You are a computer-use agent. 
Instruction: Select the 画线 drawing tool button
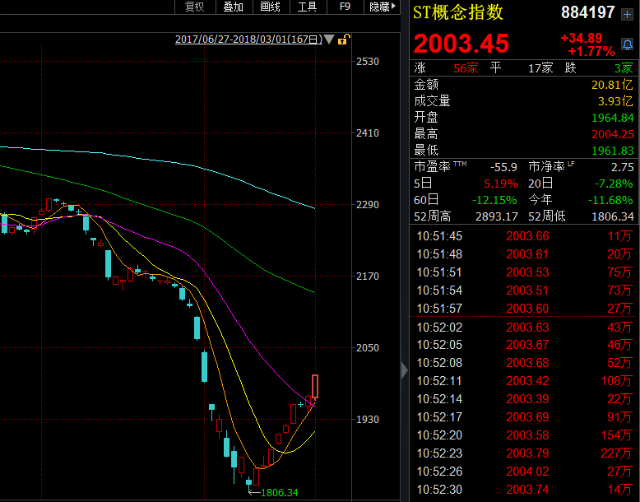(271, 7)
